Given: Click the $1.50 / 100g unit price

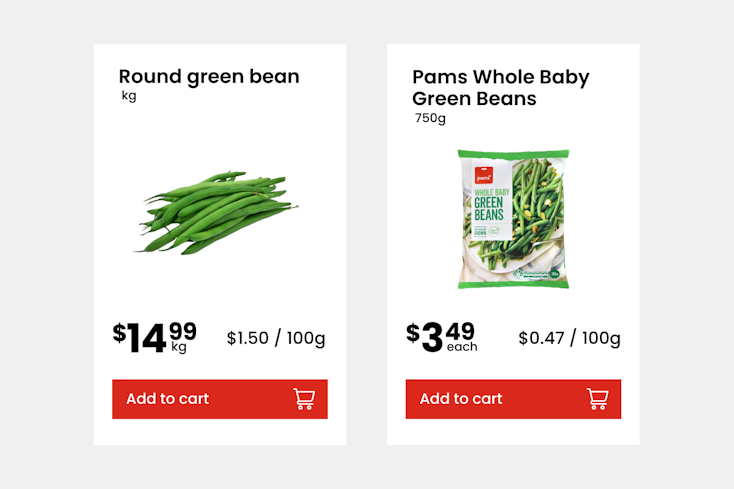Looking at the screenshot, I should tap(276, 338).
